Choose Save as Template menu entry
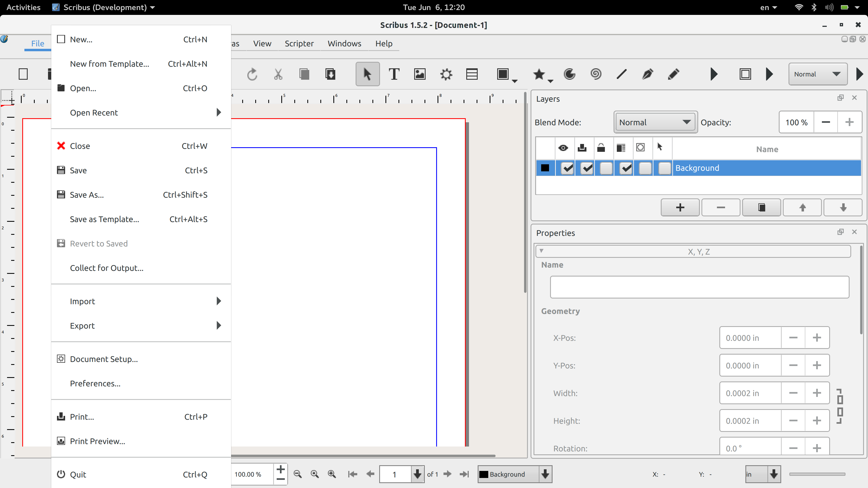 104,219
